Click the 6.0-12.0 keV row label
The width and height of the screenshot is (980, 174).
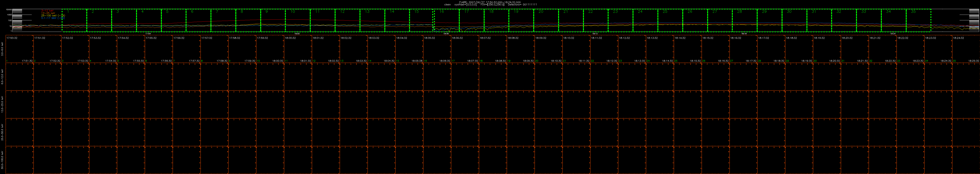click(2, 77)
